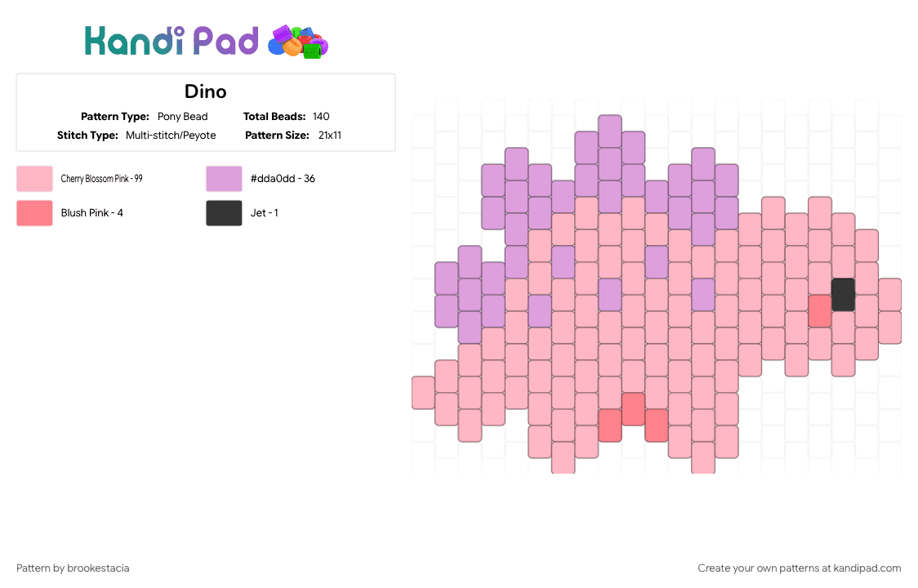918x588 pixels.
Task: Click 'Create your own patterns at kandipad.com'
Action: point(799,568)
